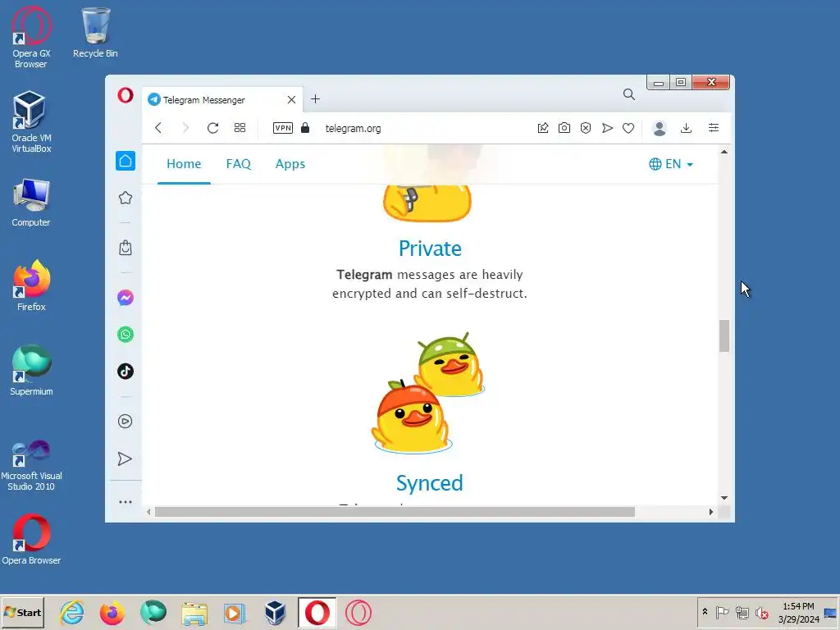
Task: Go back to the previous page
Action: pyautogui.click(x=158, y=128)
